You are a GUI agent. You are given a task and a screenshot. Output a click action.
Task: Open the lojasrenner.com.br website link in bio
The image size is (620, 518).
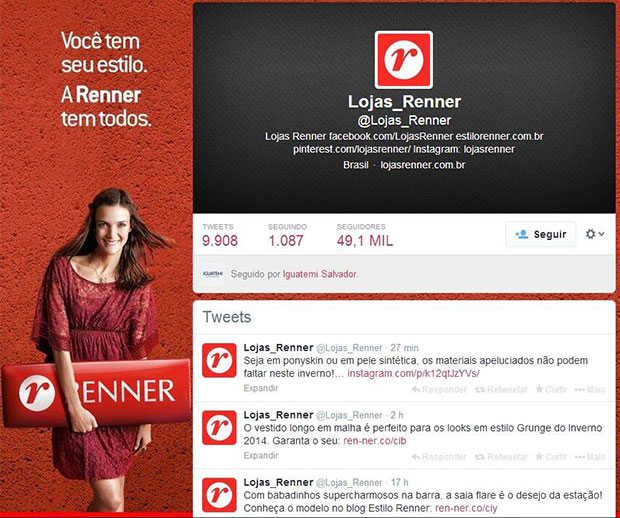tap(423, 165)
